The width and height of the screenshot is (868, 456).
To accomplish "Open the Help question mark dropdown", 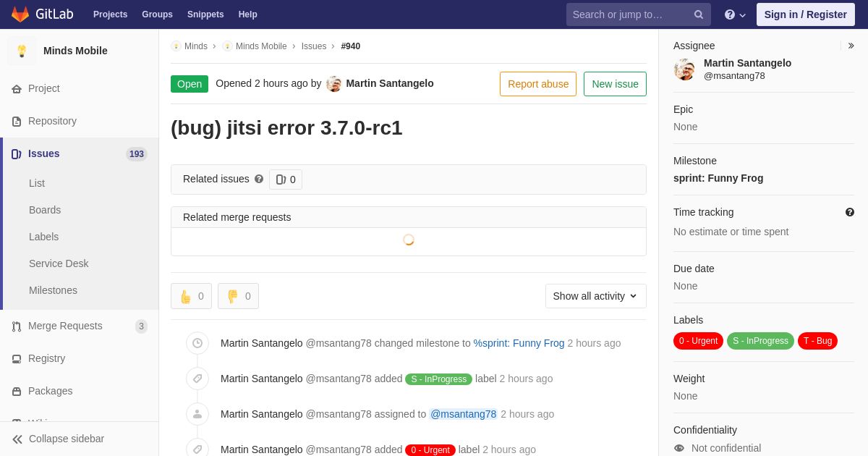I will click(x=735, y=14).
